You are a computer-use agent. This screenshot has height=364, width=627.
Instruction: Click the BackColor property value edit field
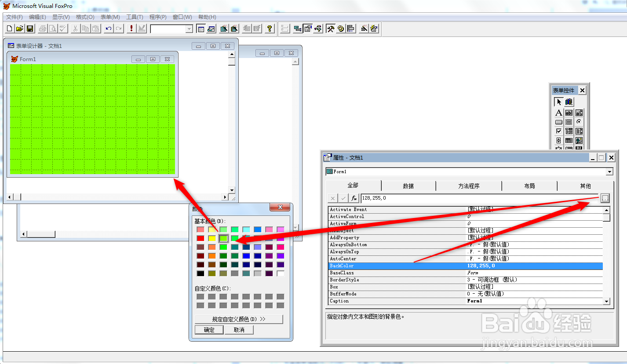tap(479, 198)
